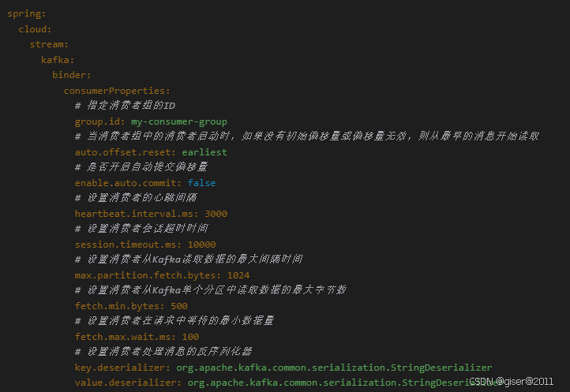570x392 pixels.
Task: Select the 'consumerProperties:' key
Action: [x=117, y=91]
